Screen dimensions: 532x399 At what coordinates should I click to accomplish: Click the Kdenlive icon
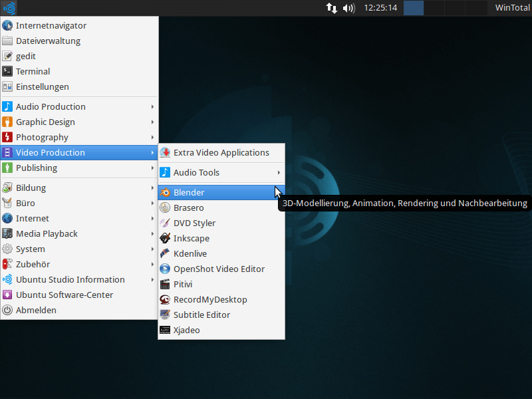coord(165,253)
